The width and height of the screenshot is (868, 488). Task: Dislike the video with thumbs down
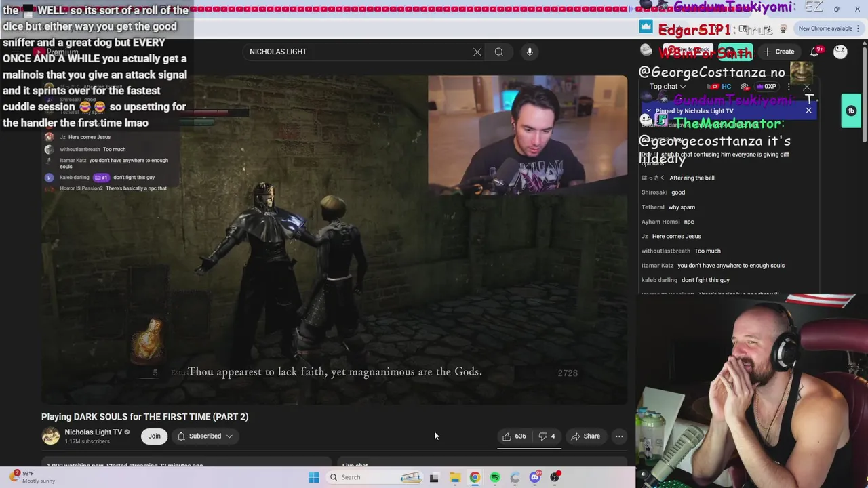pyautogui.click(x=547, y=436)
